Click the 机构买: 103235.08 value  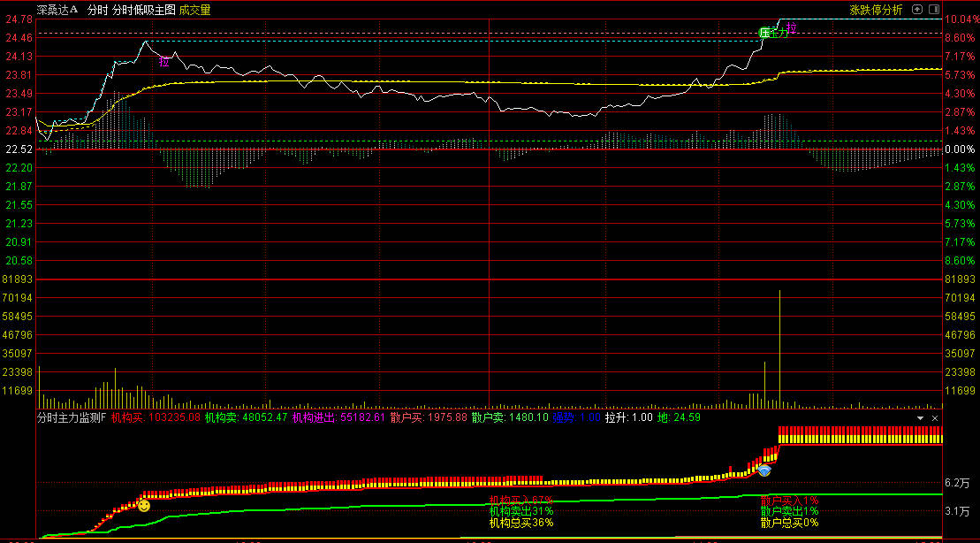[x=156, y=417]
